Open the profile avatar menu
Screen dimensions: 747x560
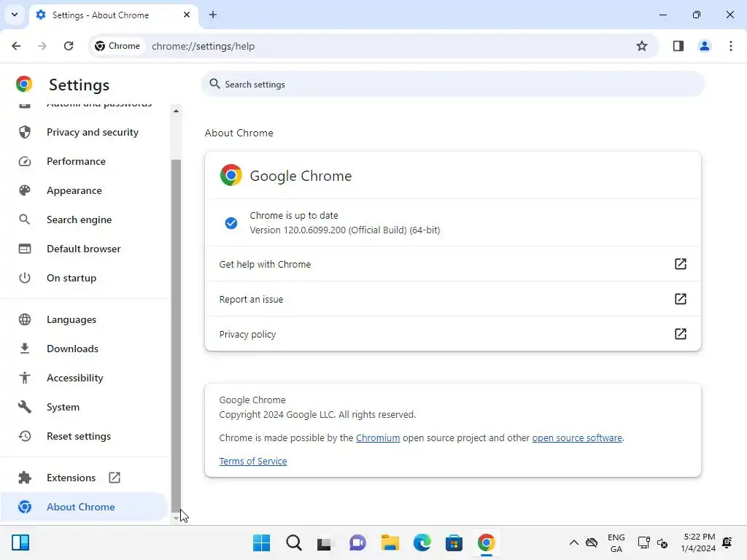704,46
